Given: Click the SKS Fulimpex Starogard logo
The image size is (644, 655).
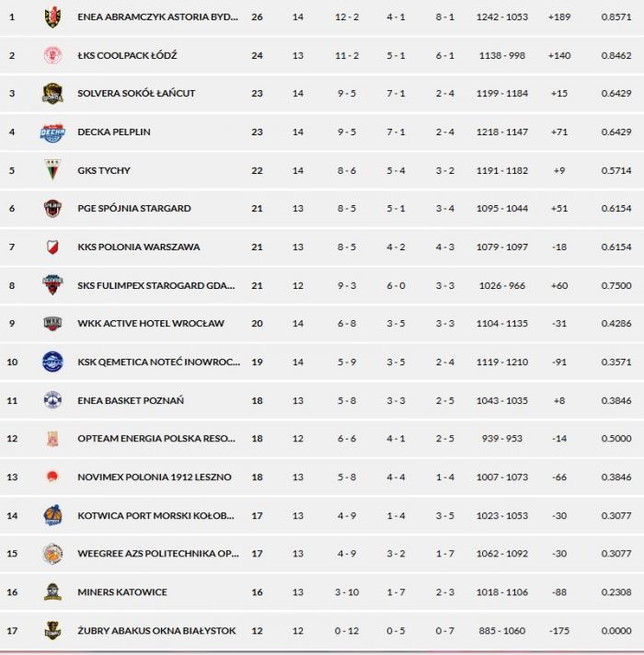Looking at the screenshot, I should 52,285.
